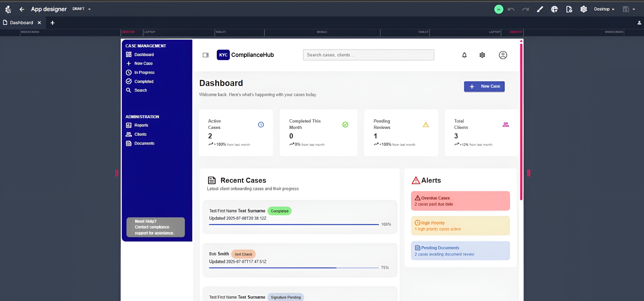Select the Tablet breakpoint marker on ruler

[x=221, y=32]
